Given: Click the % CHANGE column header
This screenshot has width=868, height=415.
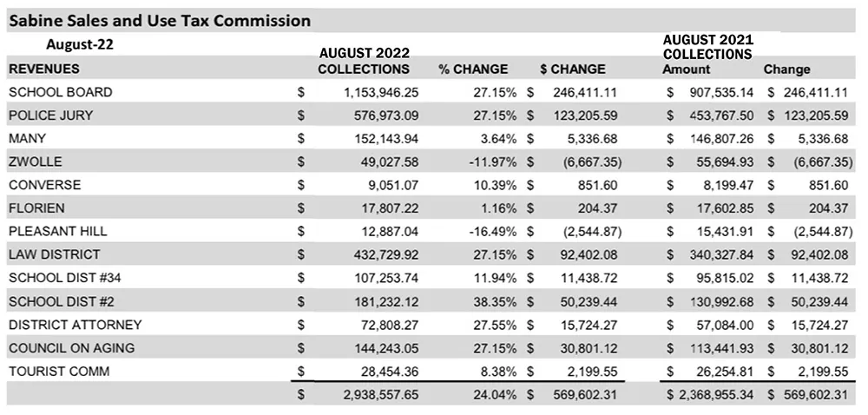Looking at the screenshot, I should (x=473, y=69).
